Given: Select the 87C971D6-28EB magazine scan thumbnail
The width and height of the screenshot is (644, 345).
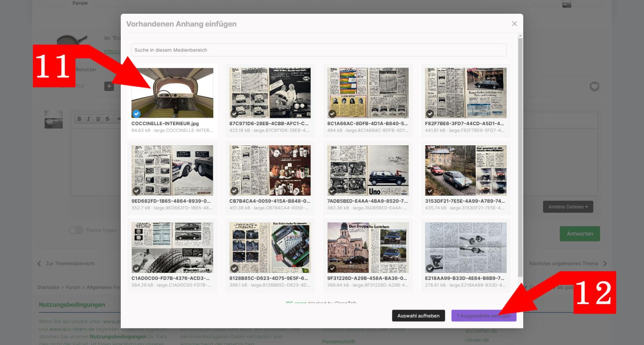Looking at the screenshot, I should (x=270, y=93).
